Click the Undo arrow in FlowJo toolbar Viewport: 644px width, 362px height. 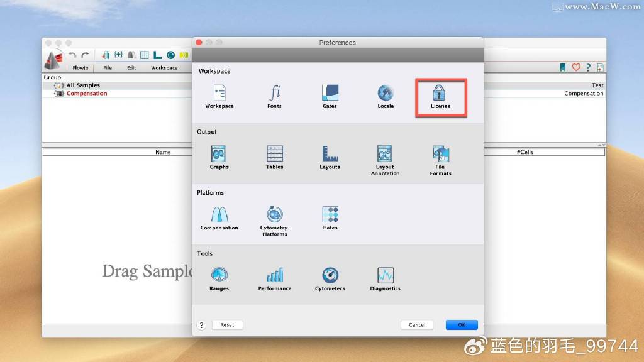click(x=72, y=55)
